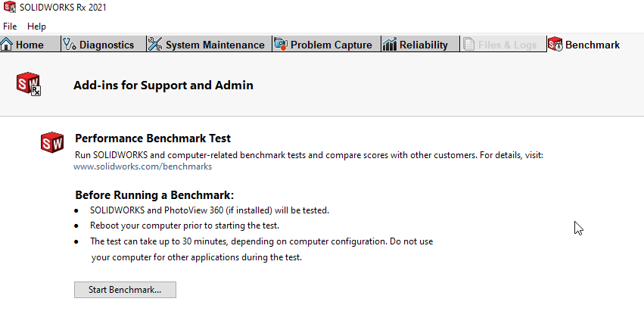The image size is (644, 311).
Task: Go to the Problem Capture tab
Action: [x=326, y=45]
